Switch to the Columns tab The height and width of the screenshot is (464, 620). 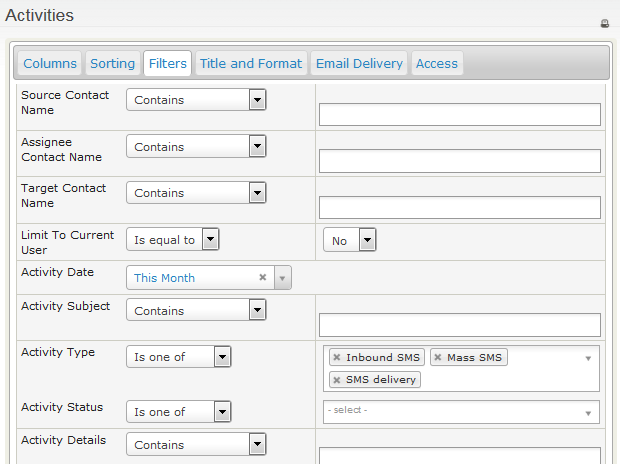coord(50,63)
